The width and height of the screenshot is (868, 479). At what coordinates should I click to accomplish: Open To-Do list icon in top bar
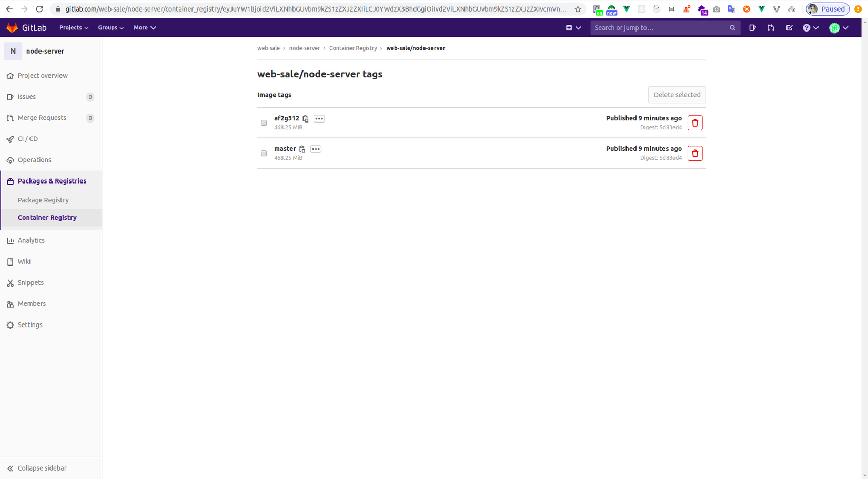(x=789, y=28)
